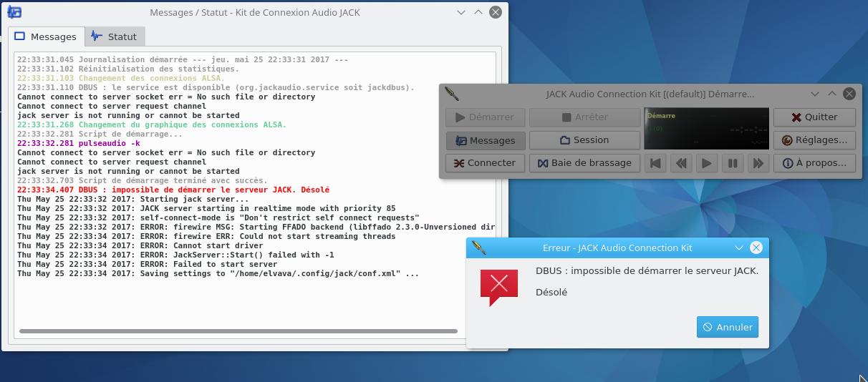
Task: Click the rewind-to-start transport button
Action: tap(655, 163)
